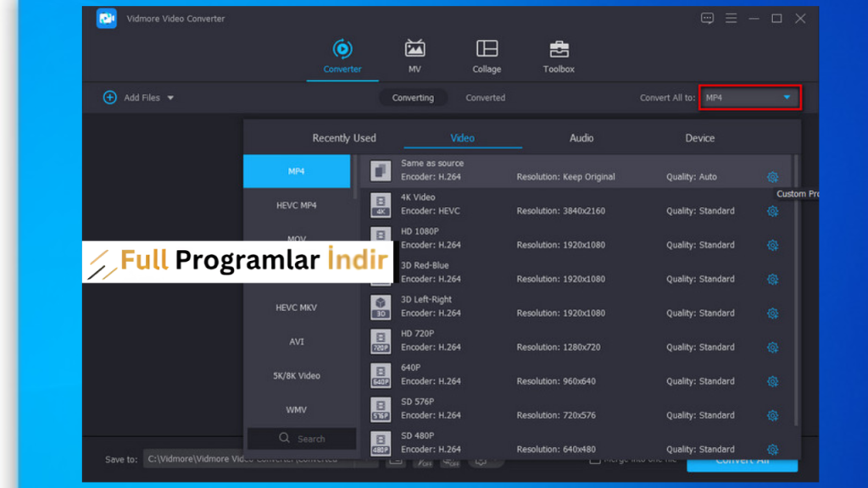This screenshot has width=868, height=488.
Task: Expand the Add Files dropdown arrow
Action: 170,98
